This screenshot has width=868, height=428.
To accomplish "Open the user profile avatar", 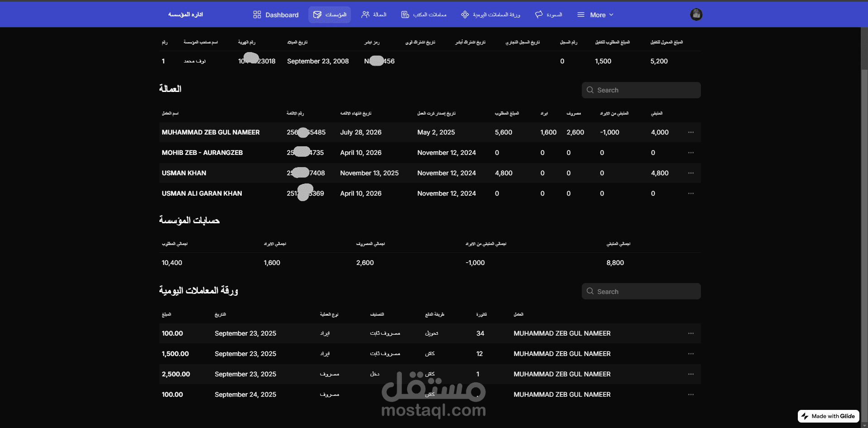I will (x=696, y=14).
